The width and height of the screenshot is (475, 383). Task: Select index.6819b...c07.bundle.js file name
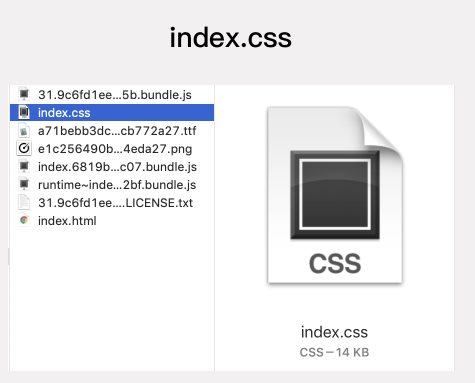tap(117, 167)
